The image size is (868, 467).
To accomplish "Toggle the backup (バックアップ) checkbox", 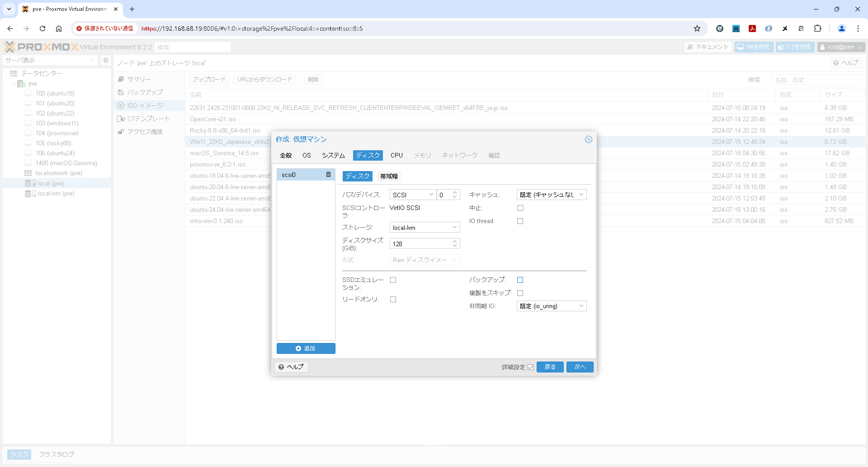I will pos(520,280).
